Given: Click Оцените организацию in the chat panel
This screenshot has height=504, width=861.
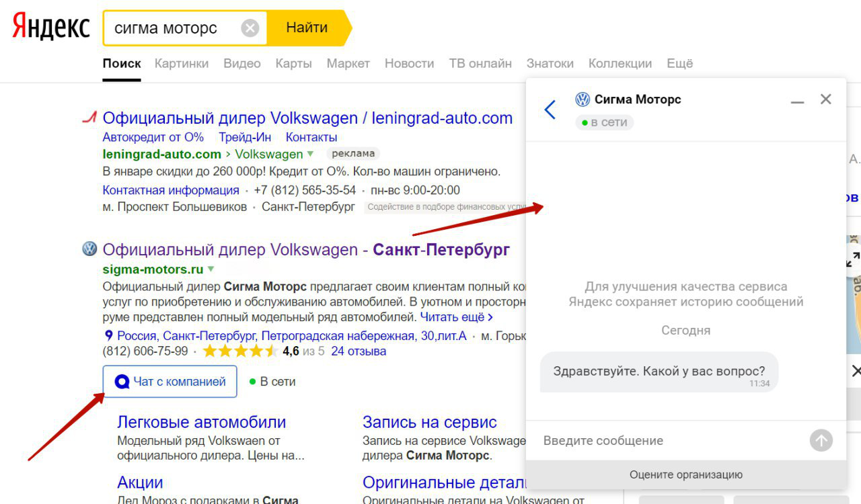Looking at the screenshot, I should click(686, 474).
